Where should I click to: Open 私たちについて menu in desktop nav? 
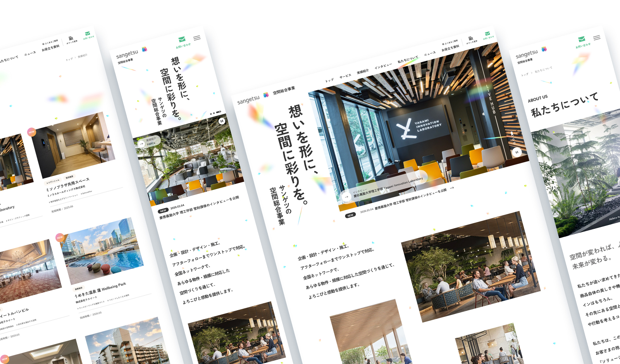[x=408, y=59]
